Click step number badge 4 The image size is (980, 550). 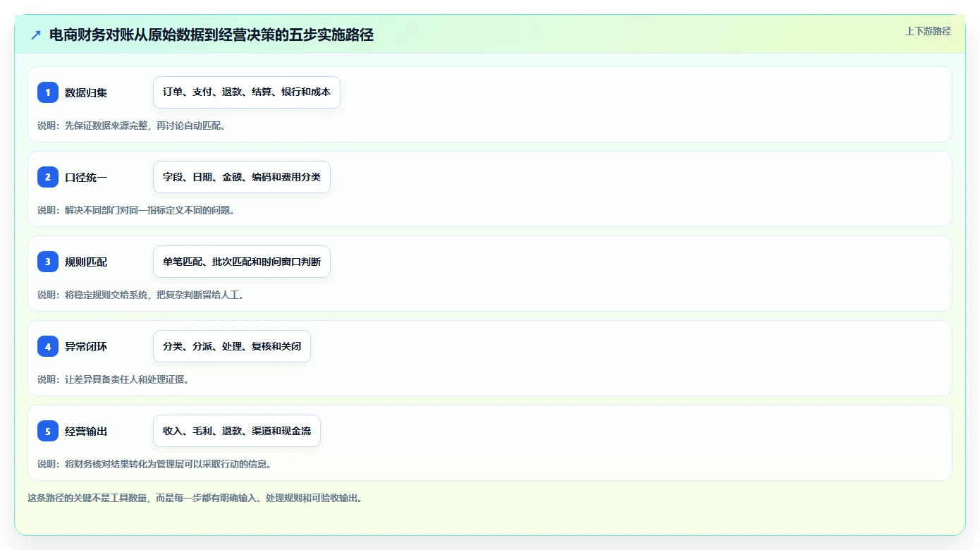pyautogui.click(x=48, y=346)
